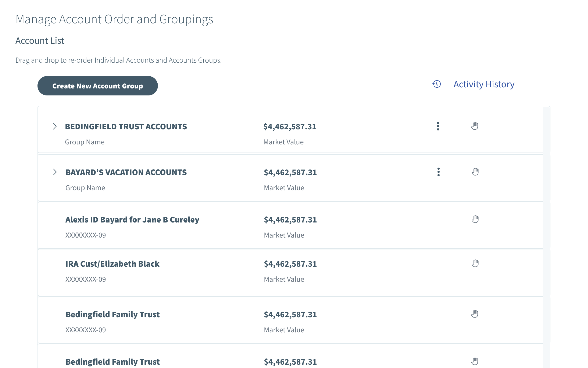Click the account list vertical scrollbar

(x=546, y=237)
